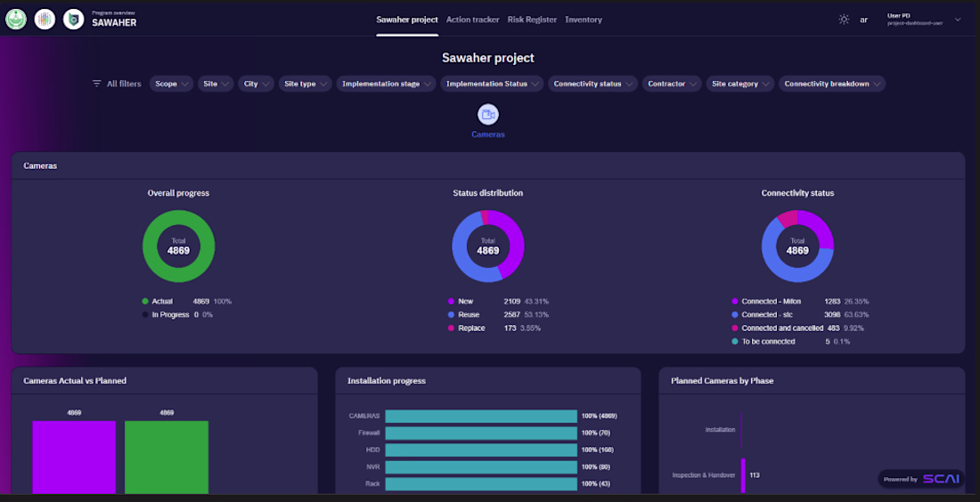The height and width of the screenshot is (502, 980).
Task: Click the 'Planned Cameras by Phase' heading
Action: [722, 380]
